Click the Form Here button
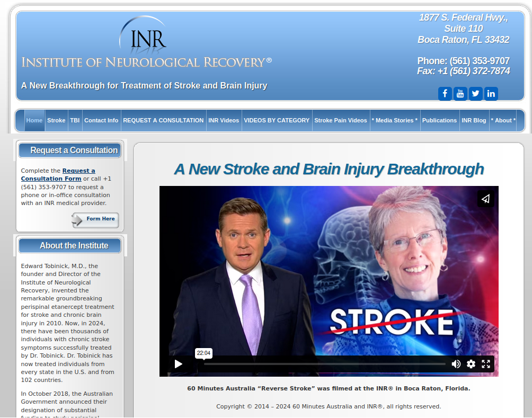The height and width of the screenshot is (418, 532). pos(95,219)
